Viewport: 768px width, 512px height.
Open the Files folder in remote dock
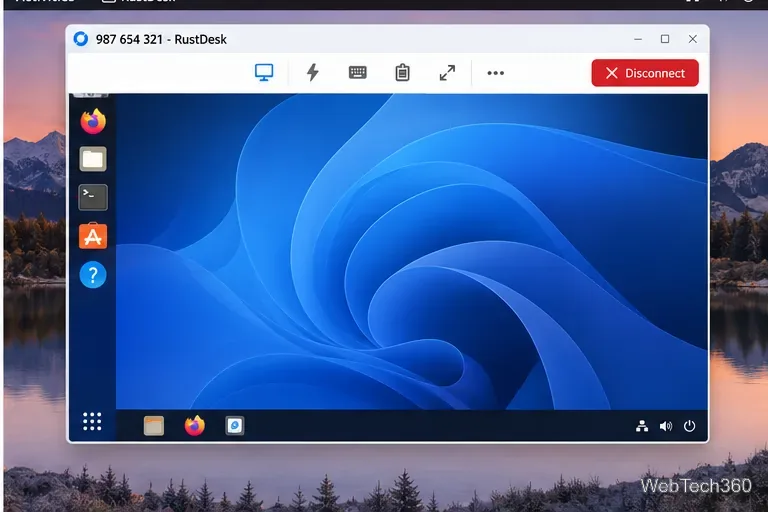coord(93,159)
